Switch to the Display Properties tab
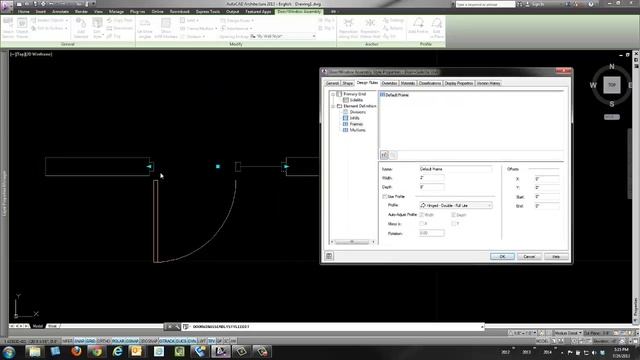Screen dimensions: 640x360 pos(459,83)
